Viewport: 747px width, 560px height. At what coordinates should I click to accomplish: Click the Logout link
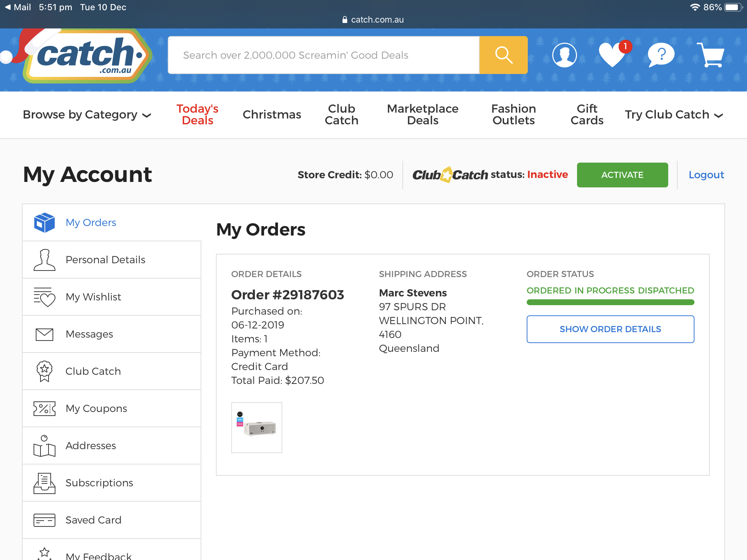pyautogui.click(x=706, y=175)
